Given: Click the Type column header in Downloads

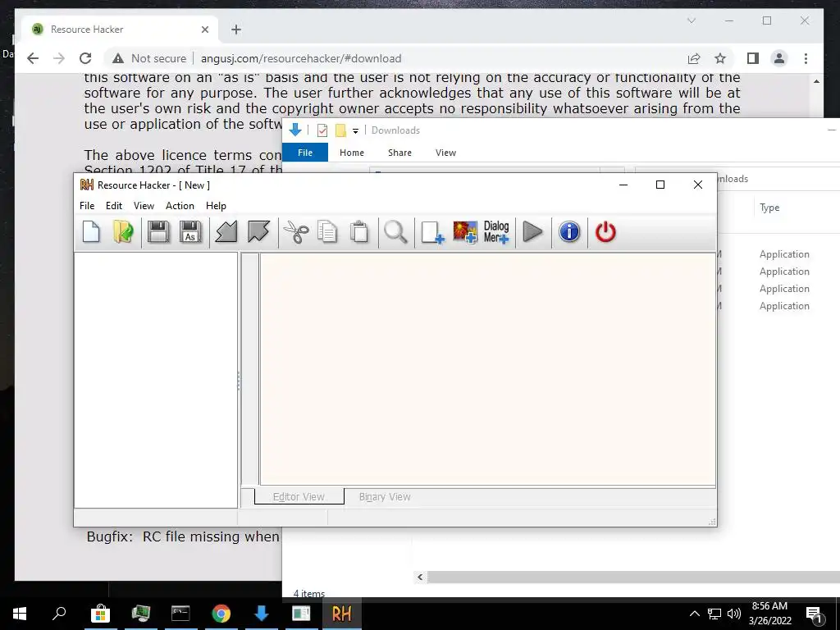Looking at the screenshot, I should click(x=769, y=208).
